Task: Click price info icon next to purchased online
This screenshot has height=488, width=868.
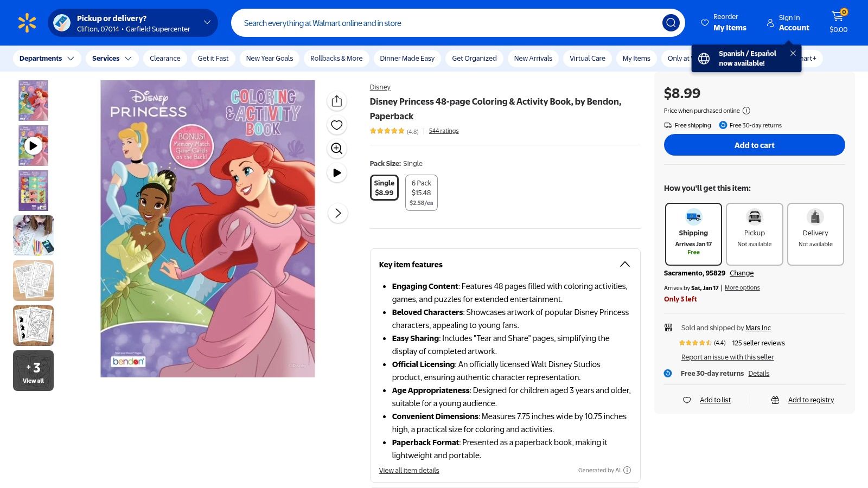Action: [746, 111]
